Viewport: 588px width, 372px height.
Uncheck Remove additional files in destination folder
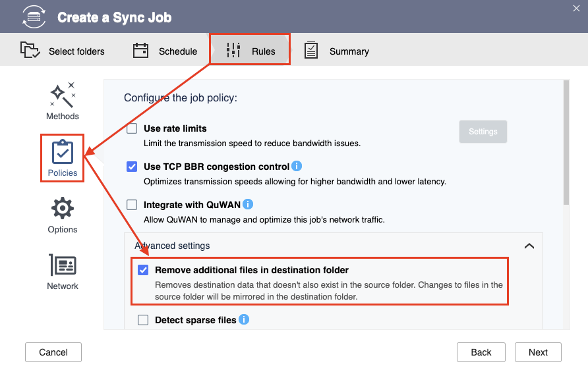point(143,270)
